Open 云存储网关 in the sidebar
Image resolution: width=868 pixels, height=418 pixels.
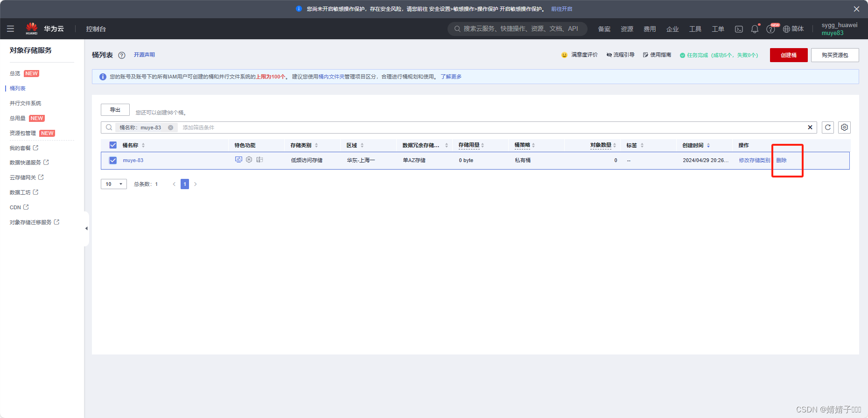point(27,177)
